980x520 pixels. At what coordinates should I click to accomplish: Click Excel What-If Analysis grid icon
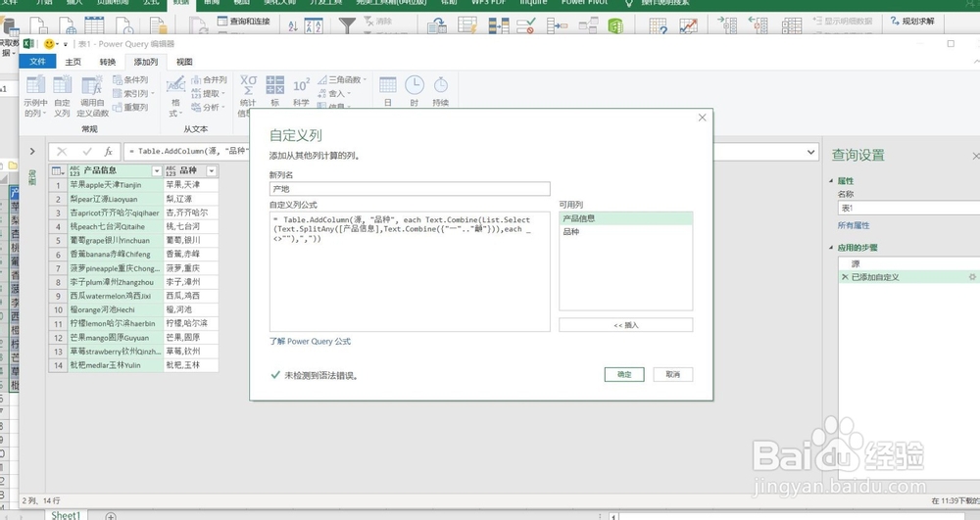[x=659, y=25]
